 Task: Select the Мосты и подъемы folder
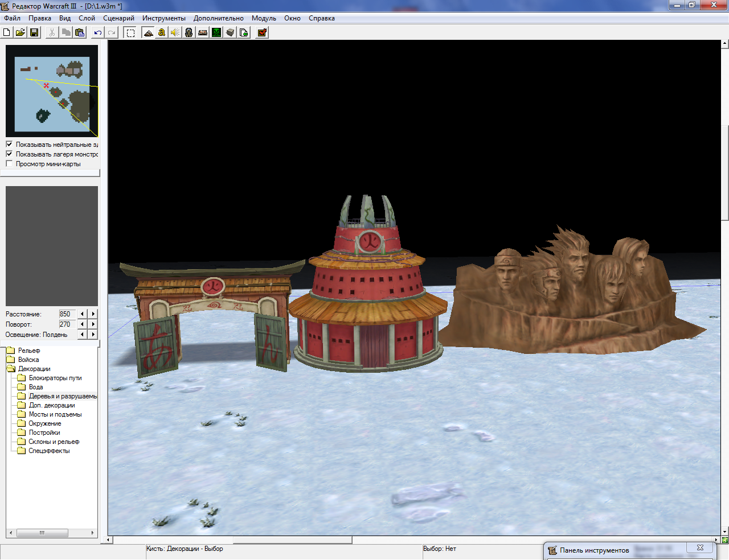click(x=55, y=414)
